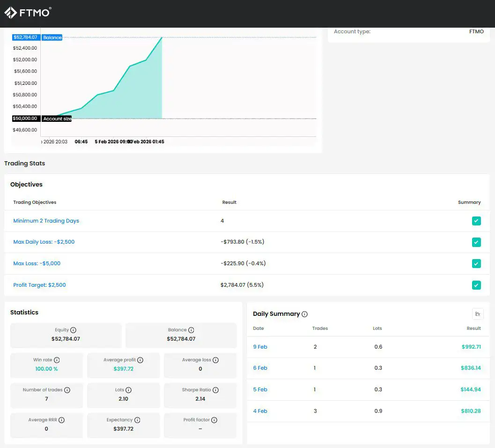Click the Profit Target summary checkbox
495x448 pixels.
[x=476, y=285]
